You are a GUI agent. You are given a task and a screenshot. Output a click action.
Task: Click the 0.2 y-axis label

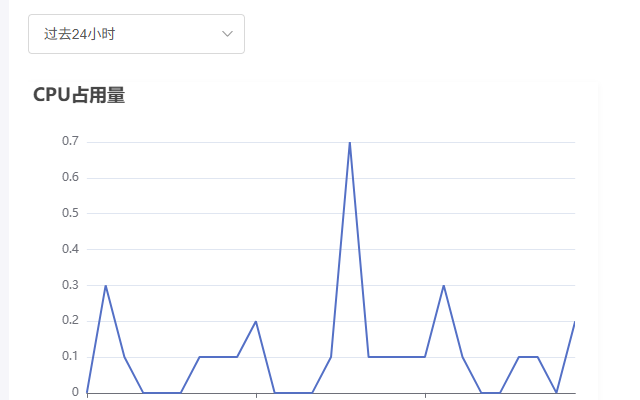[69, 320]
